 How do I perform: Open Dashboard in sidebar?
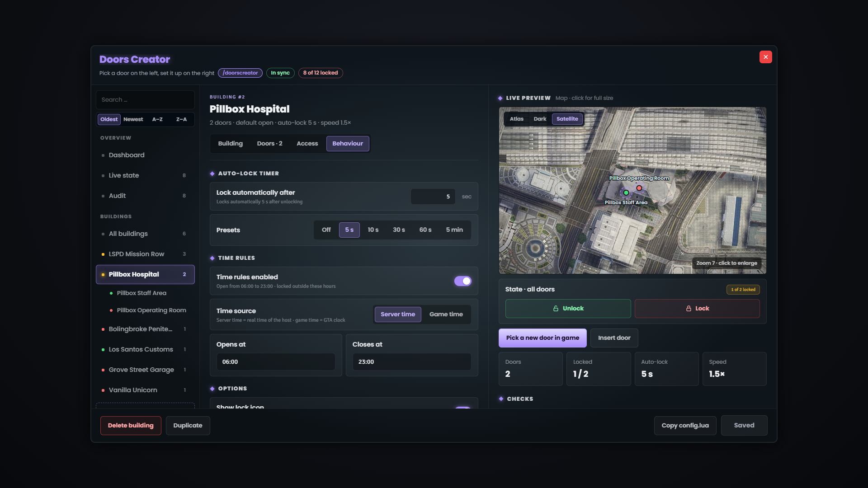pos(145,155)
